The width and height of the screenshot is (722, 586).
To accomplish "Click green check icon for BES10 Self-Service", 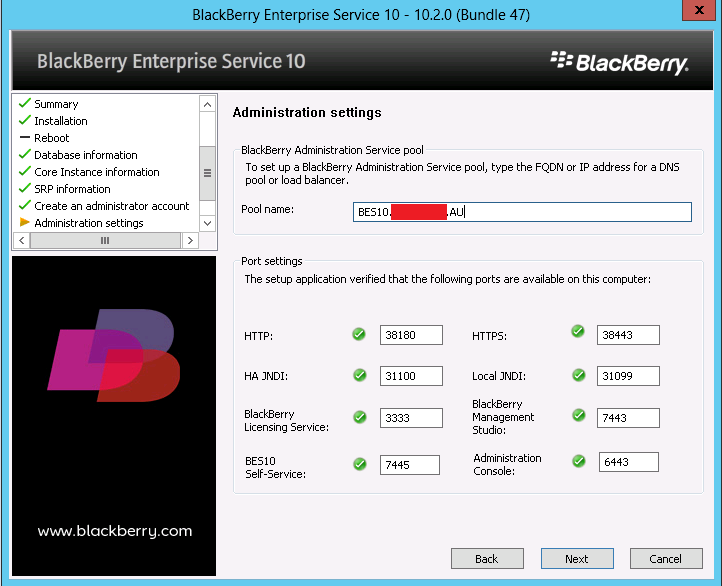I will 360,464.
